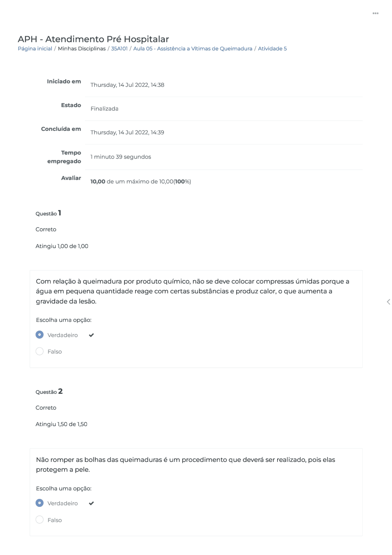Click the Questão 2 heading label
392x555 pixels.
tap(49, 392)
